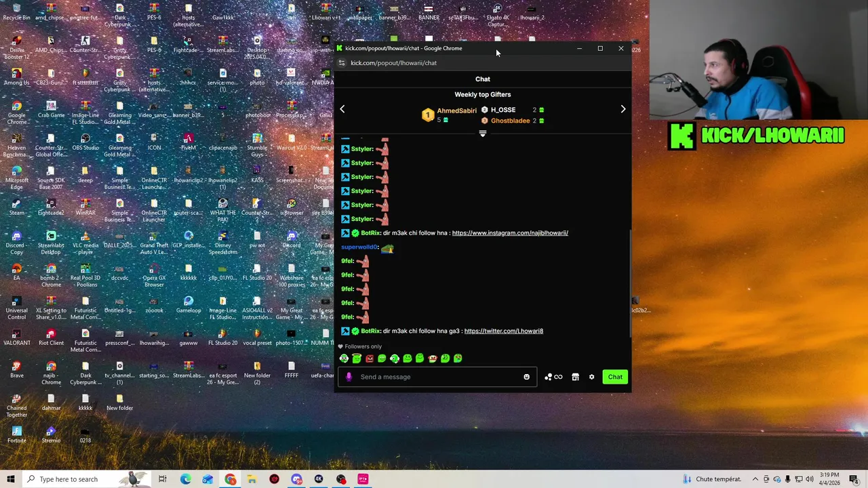Select the Fortnite desktop shortcut
The width and height of the screenshot is (868, 488).
tap(16, 435)
